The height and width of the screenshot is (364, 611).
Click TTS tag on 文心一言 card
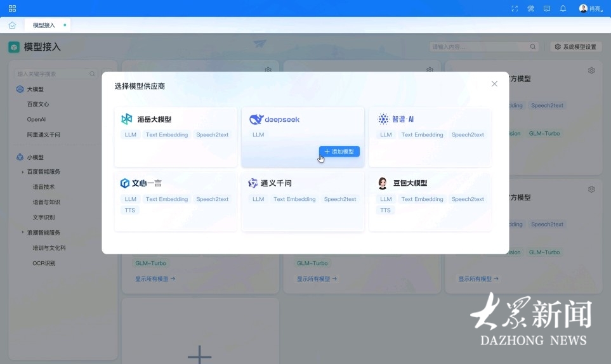click(x=130, y=211)
